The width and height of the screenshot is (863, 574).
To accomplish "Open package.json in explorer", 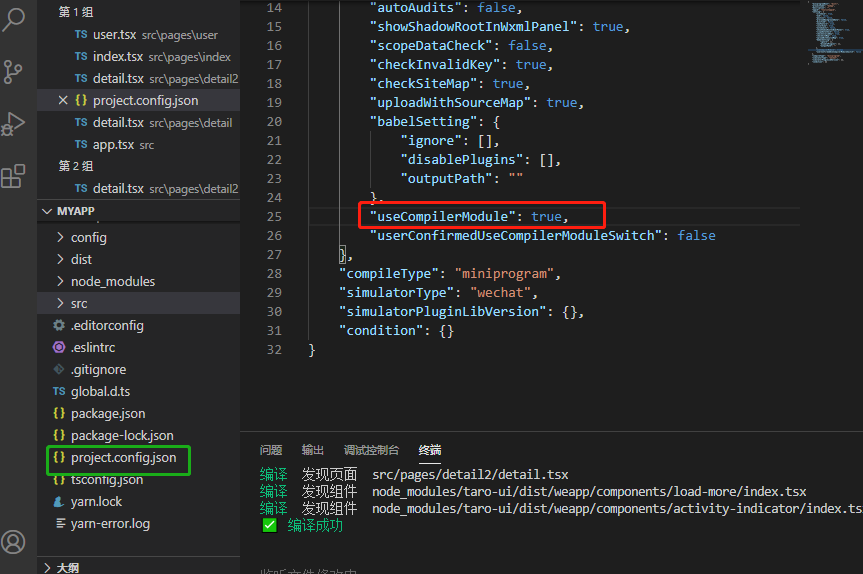I will (139, 413).
